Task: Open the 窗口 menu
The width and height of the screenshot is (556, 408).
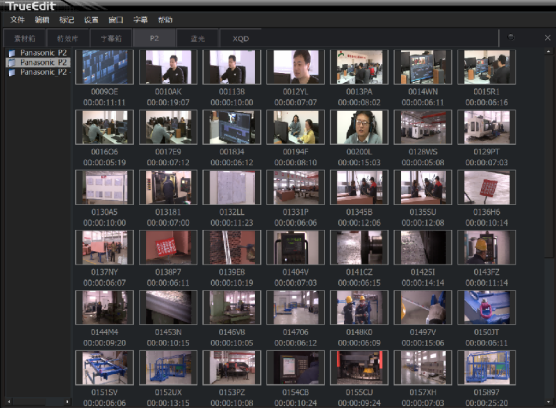Action: click(116, 20)
